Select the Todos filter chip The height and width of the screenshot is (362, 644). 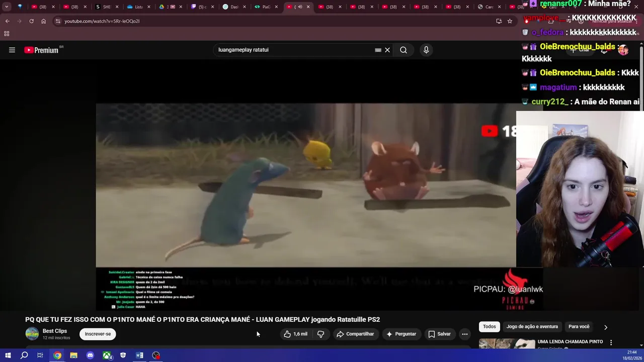coord(490,327)
